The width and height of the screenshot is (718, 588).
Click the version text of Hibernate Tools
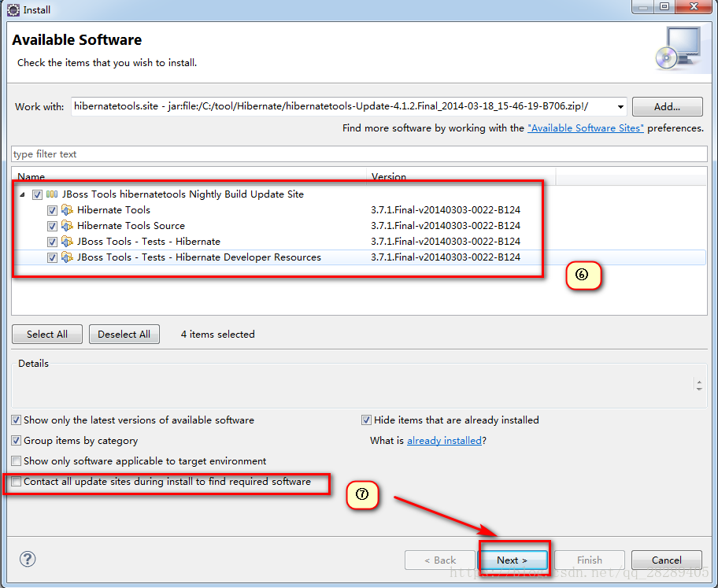(446, 210)
